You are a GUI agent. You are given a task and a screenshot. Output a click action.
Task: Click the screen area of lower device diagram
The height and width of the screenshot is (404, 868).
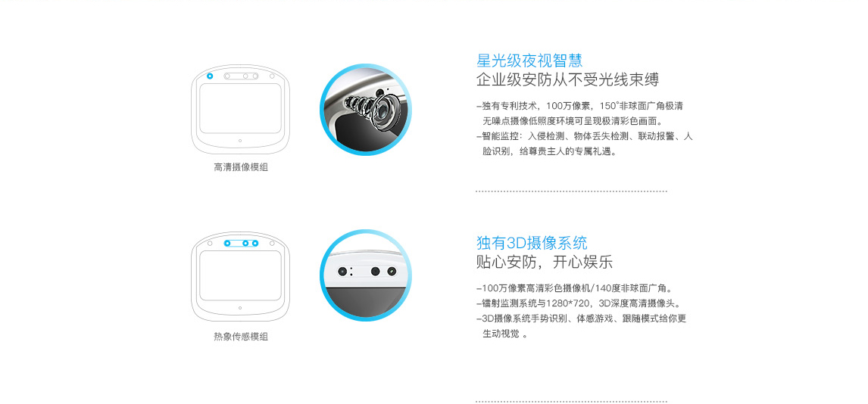[241, 275]
